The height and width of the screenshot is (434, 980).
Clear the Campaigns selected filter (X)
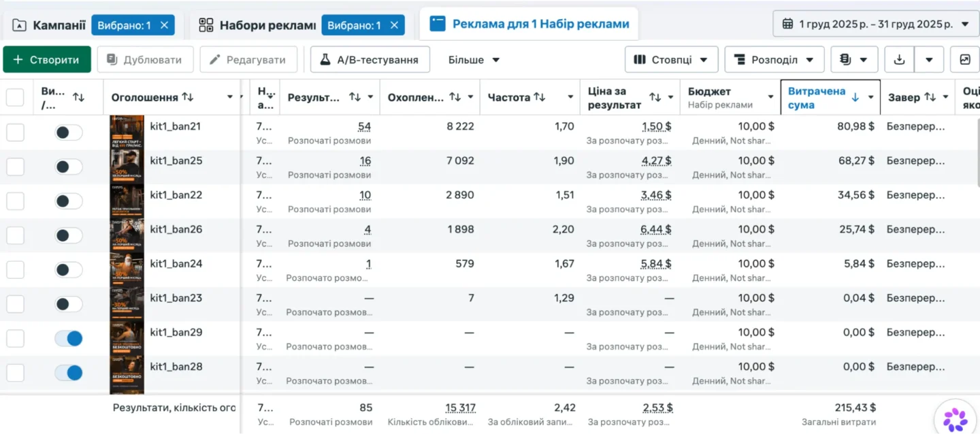click(x=164, y=25)
